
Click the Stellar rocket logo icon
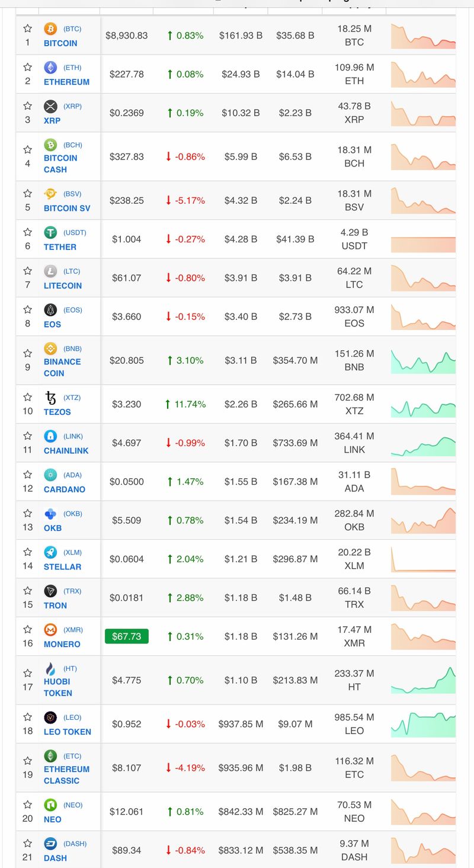(50, 552)
